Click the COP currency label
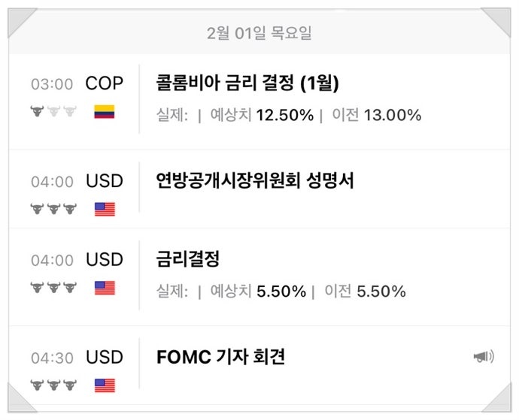Image resolution: width=519 pixels, height=420 pixels. pos(105,83)
